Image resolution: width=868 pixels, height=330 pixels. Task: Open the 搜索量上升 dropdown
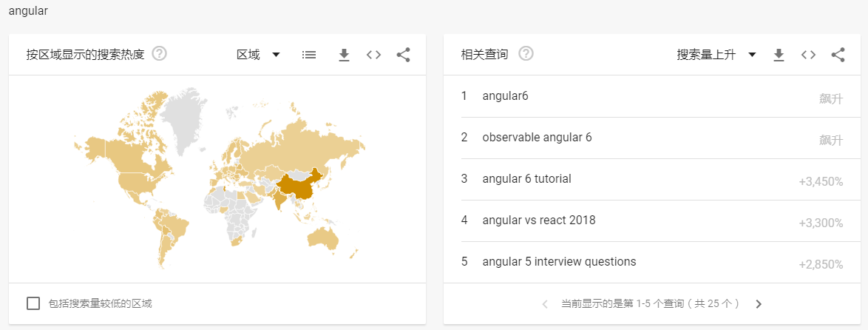pos(716,54)
